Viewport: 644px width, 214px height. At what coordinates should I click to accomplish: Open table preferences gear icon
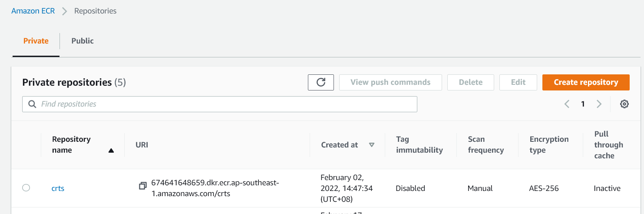point(624,104)
